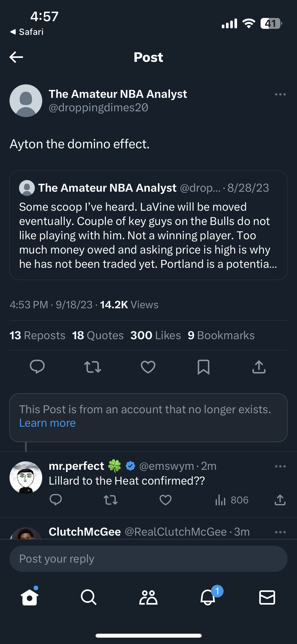This screenshot has width=297, height=644.
Task: Open the Messages inbox
Action: pyautogui.click(x=267, y=597)
